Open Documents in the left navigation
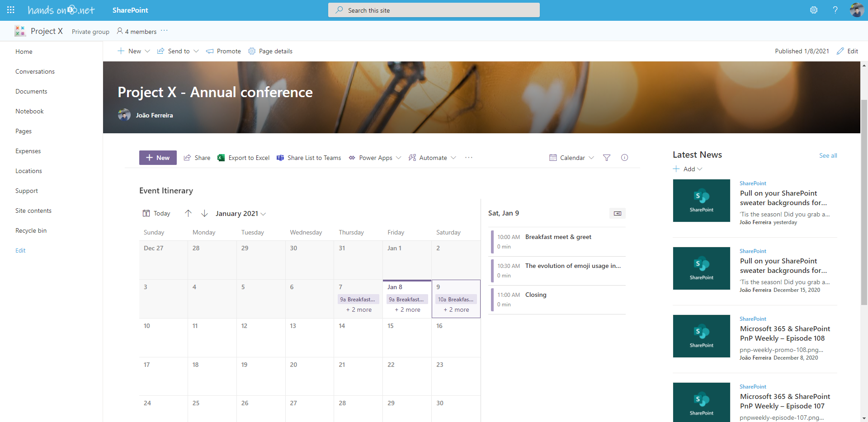Screen dimensions: 868x422 pyautogui.click(x=31, y=91)
